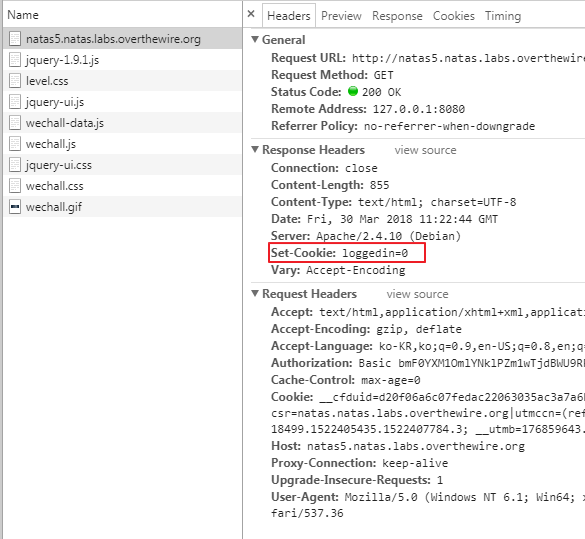The image size is (585, 539).
Task: Click the Server Apache/2.4.10 value
Action: [x=388, y=236]
